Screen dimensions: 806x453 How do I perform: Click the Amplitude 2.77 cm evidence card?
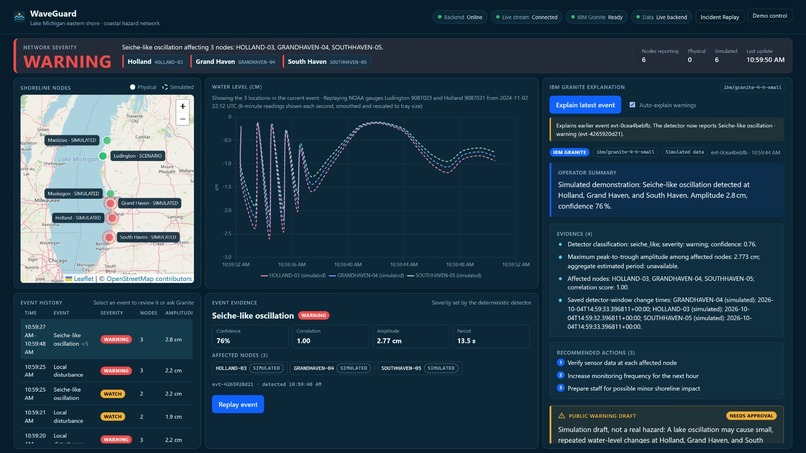pos(411,336)
